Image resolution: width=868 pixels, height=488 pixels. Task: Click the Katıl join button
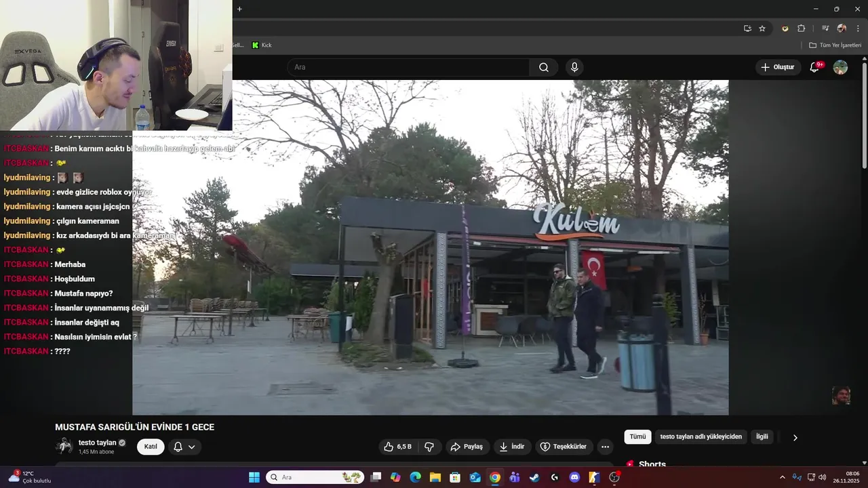[151, 447]
